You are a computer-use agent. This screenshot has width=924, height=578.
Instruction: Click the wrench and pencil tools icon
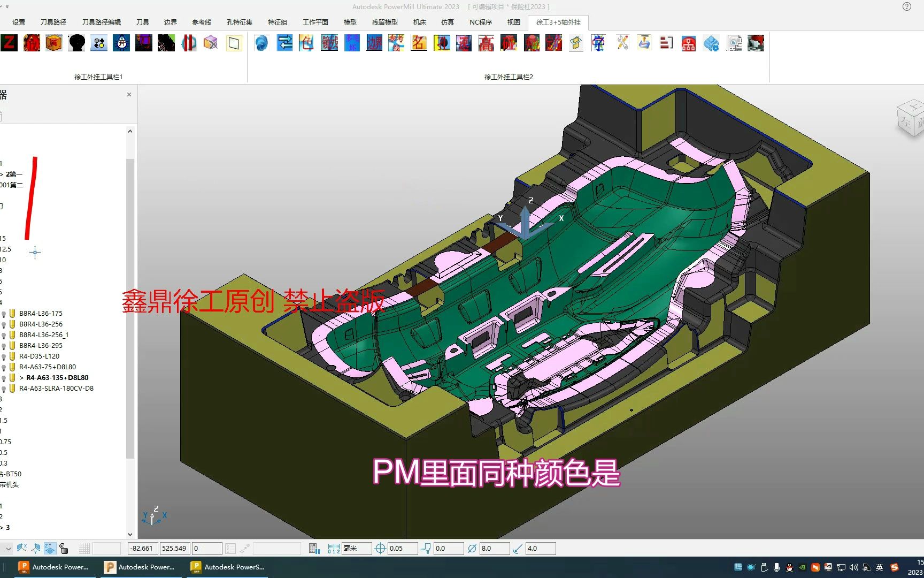[622, 43]
